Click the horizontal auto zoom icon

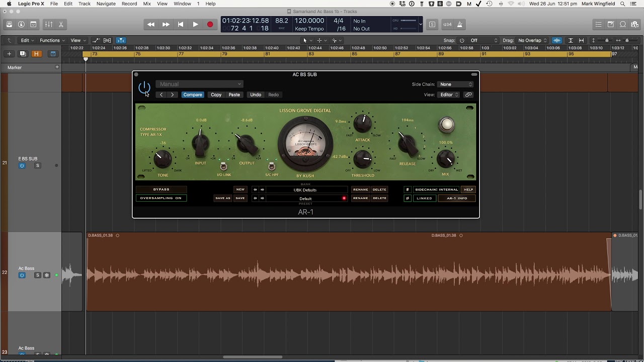(582, 40)
